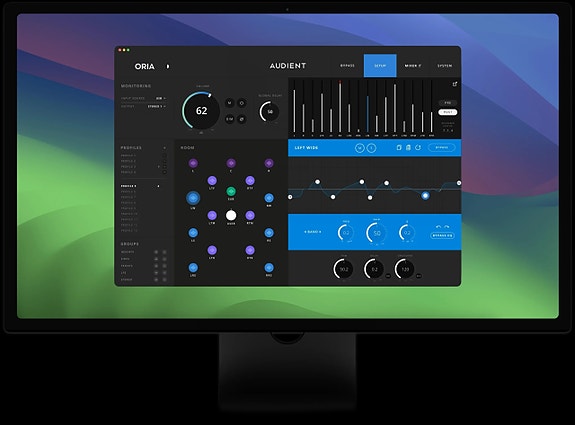575x425 pixels.
Task: Open the SYSTEM tab
Action: coord(444,66)
